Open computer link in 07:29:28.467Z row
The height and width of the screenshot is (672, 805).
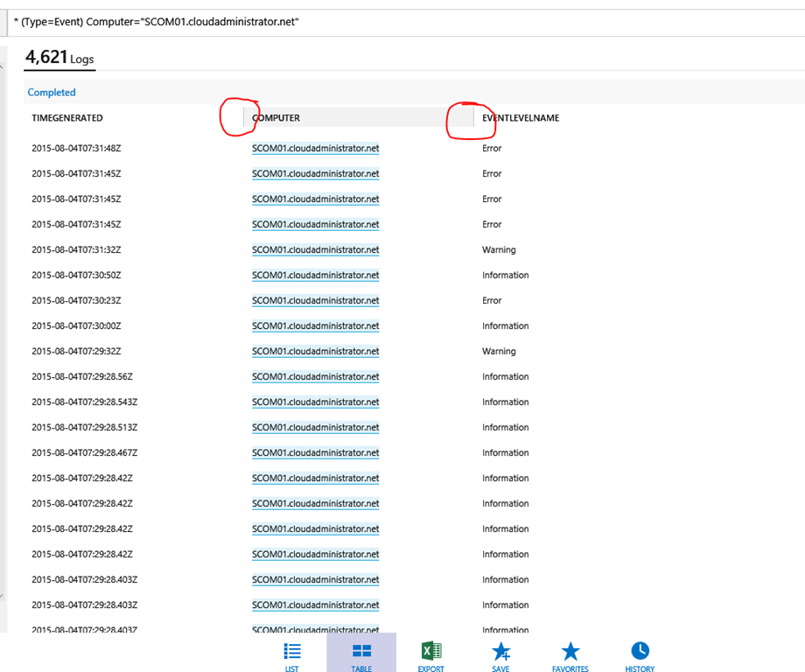tap(315, 453)
